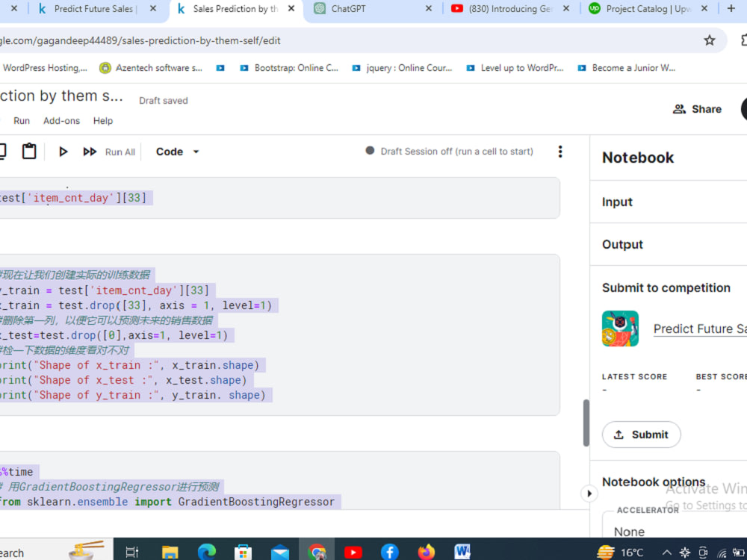Open File Explorer from the taskbar
747x560 pixels.
coord(170,552)
